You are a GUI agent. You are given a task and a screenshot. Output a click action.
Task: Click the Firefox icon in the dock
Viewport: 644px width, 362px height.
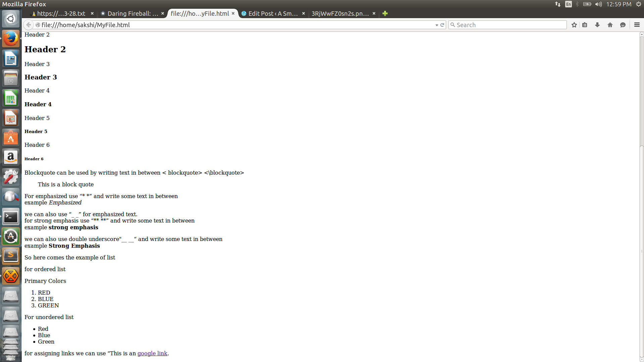point(11,39)
